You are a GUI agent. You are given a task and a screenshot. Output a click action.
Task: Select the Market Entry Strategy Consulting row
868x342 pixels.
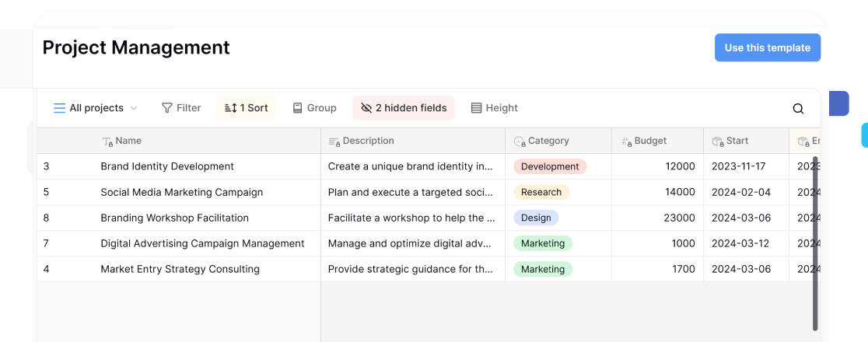[x=180, y=269]
